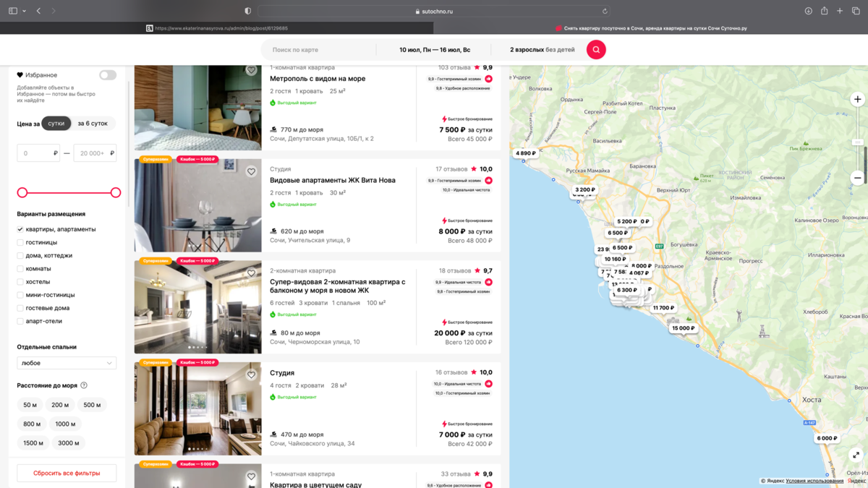The width and height of the screenshot is (868, 488).
Task: Reload the page in Safari
Action: [x=605, y=11]
